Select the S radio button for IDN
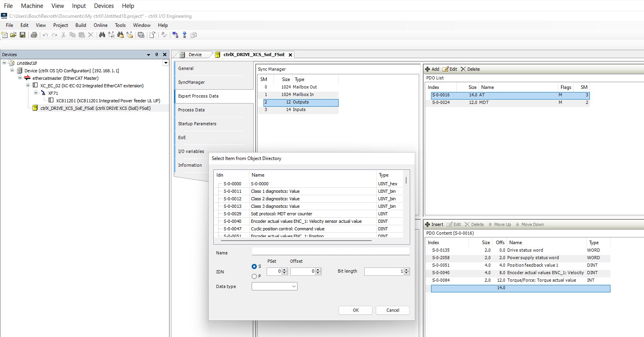644x337 pixels. coord(254,267)
